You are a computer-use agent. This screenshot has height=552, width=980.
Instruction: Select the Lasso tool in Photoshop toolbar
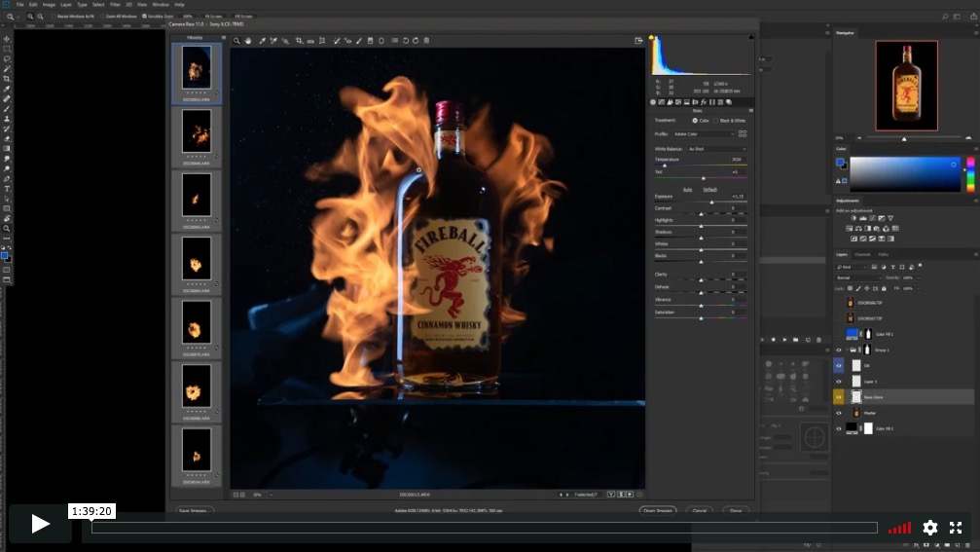click(7, 58)
